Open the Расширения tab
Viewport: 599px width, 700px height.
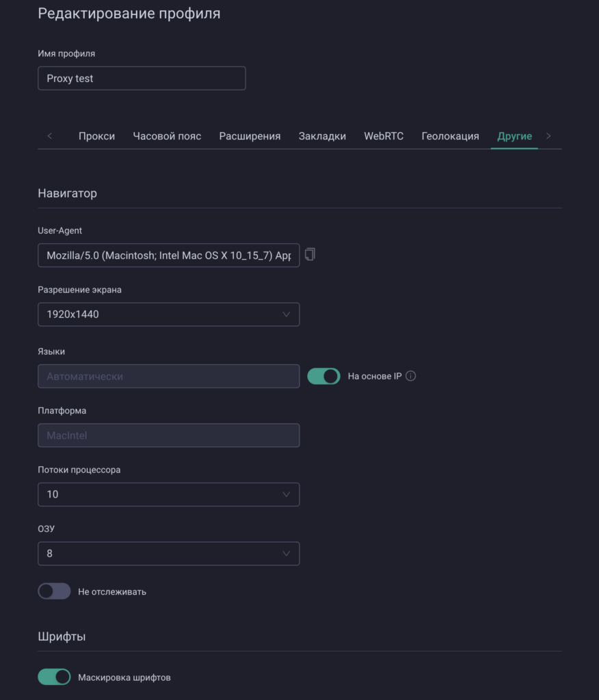(250, 136)
